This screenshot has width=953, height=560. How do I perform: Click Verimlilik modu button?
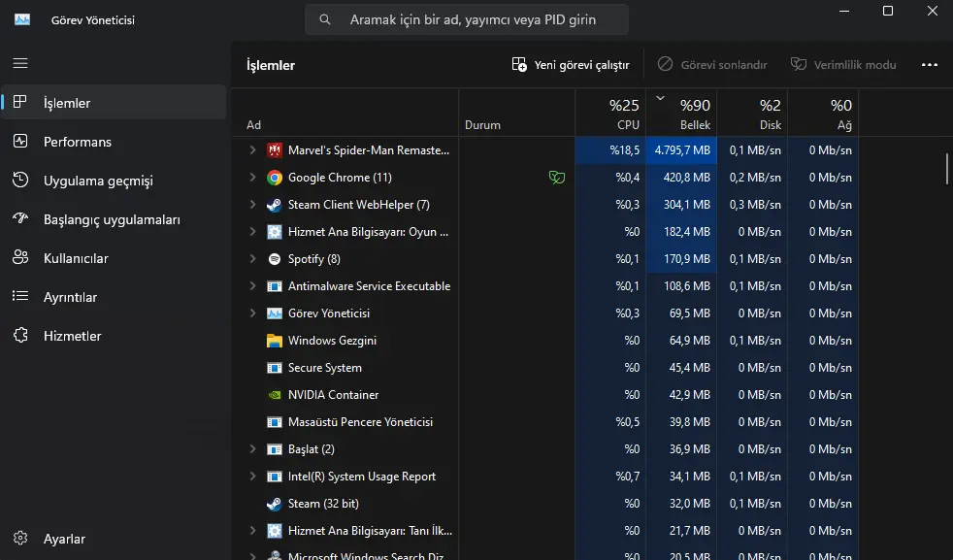pyautogui.click(x=843, y=64)
